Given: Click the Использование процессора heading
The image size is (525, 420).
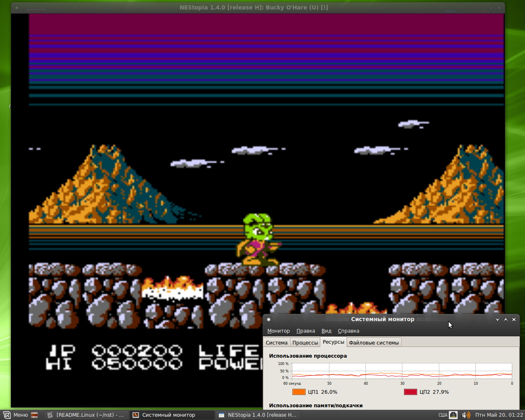Looking at the screenshot, I should [308, 356].
